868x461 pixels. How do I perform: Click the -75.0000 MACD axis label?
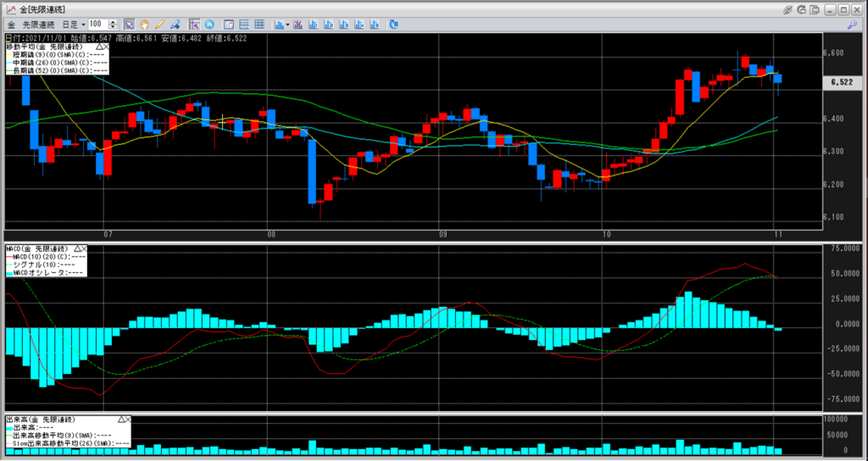pos(845,399)
